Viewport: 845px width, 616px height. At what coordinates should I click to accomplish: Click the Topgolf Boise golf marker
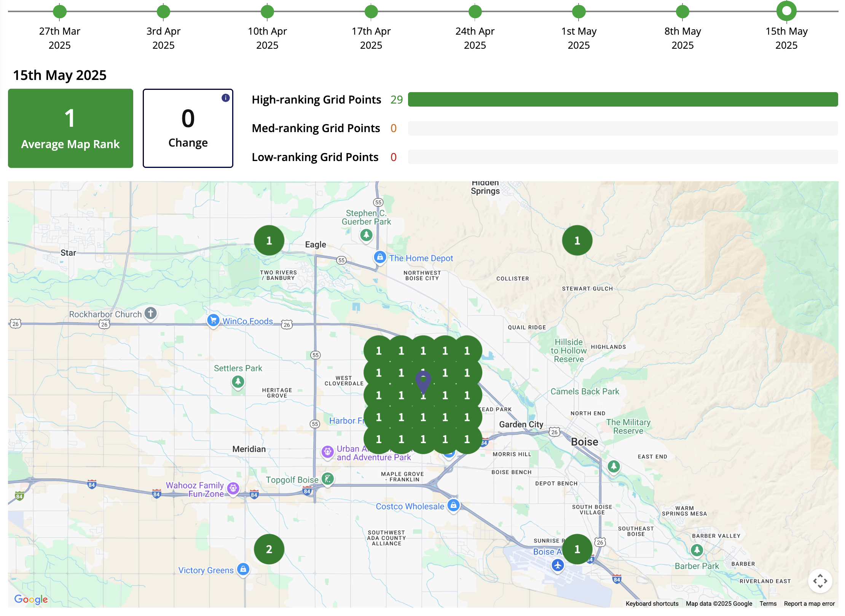tap(327, 479)
